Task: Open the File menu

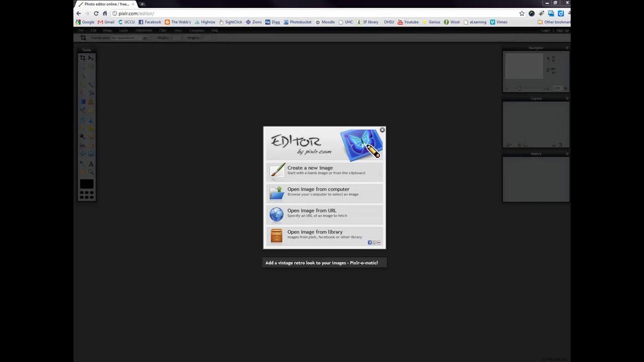Action: pyautogui.click(x=81, y=31)
